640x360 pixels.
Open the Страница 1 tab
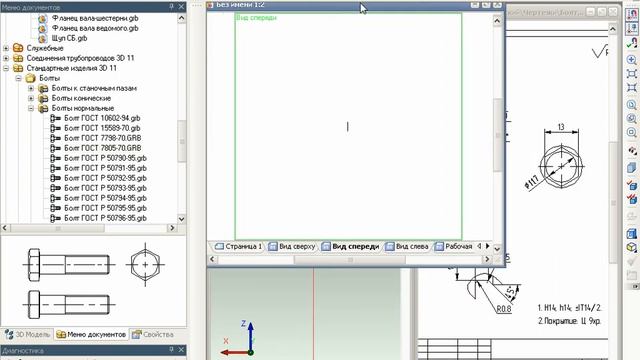click(239, 247)
